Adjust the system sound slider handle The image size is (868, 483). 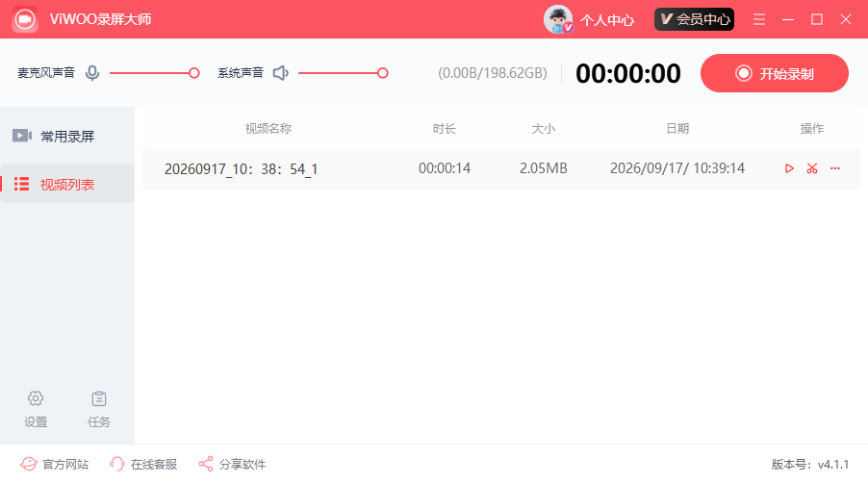pos(383,73)
